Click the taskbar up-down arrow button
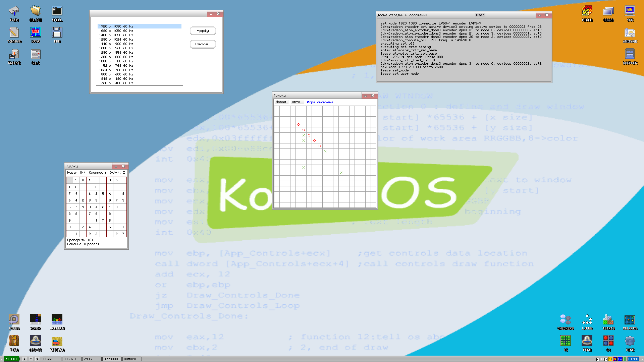The image size is (644, 362). (37, 359)
